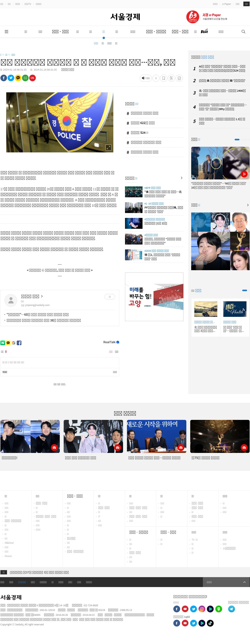Image resolution: width=250 pixels, height=644 pixels.
Task: Play the sidebar video with the red play button
Action: [244, 174]
